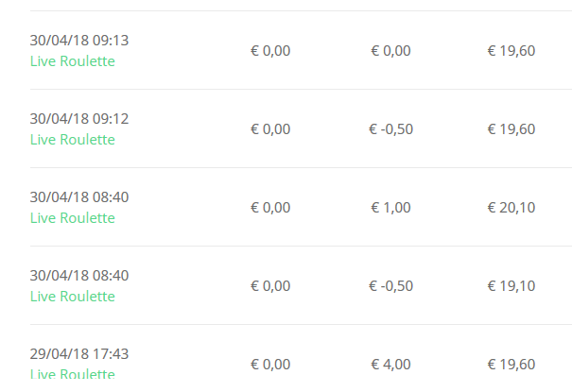
Task: Click the € 20,10 balance value
Action: coord(511,208)
